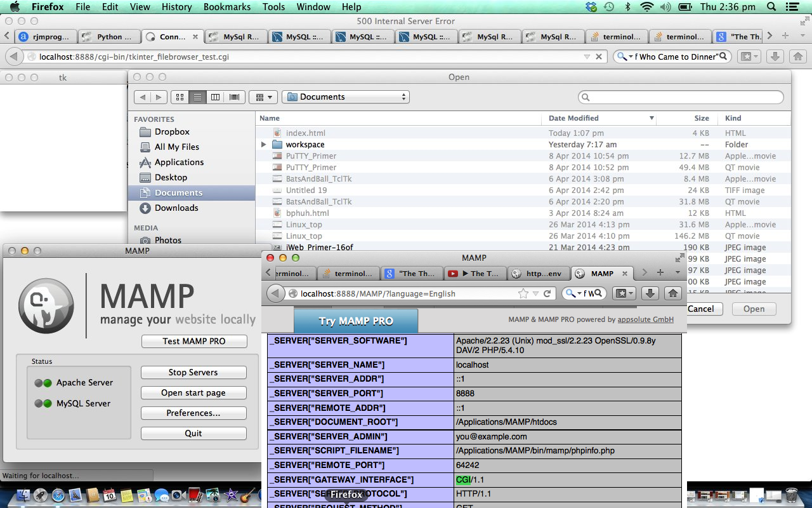Screen dimensions: 812x508
Task: Click the Home icon in MAMP browser window
Action: click(673, 293)
